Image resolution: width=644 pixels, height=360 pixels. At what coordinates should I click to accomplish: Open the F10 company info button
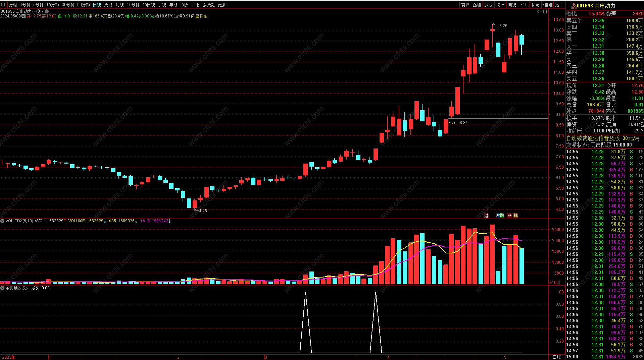tap(524, 5)
